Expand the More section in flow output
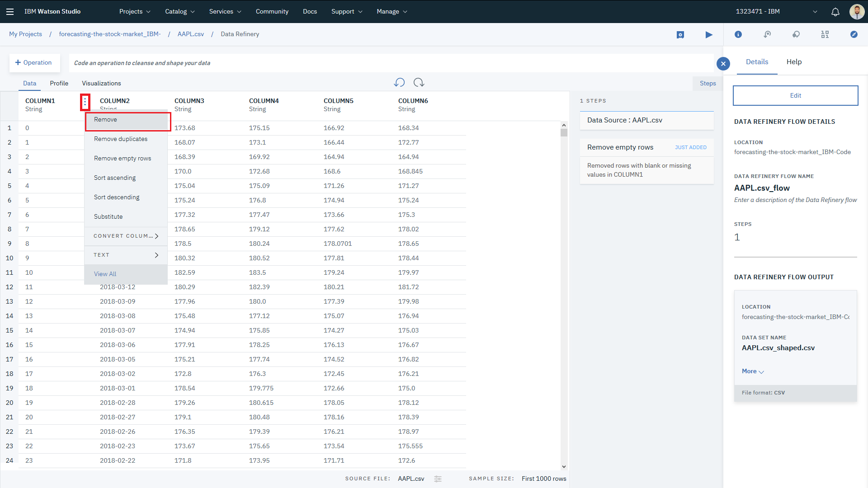Image resolution: width=868 pixels, height=488 pixels. click(753, 371)
